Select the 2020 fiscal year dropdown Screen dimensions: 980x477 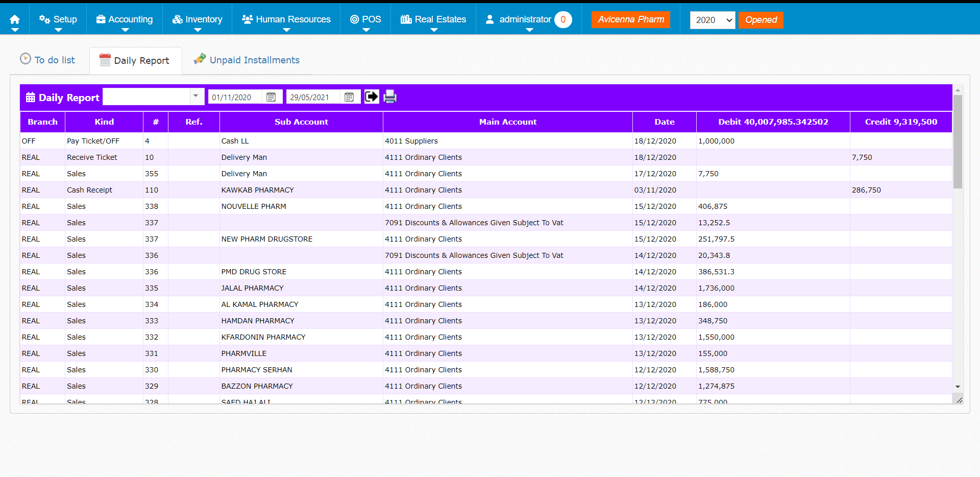tap(713, 20)
